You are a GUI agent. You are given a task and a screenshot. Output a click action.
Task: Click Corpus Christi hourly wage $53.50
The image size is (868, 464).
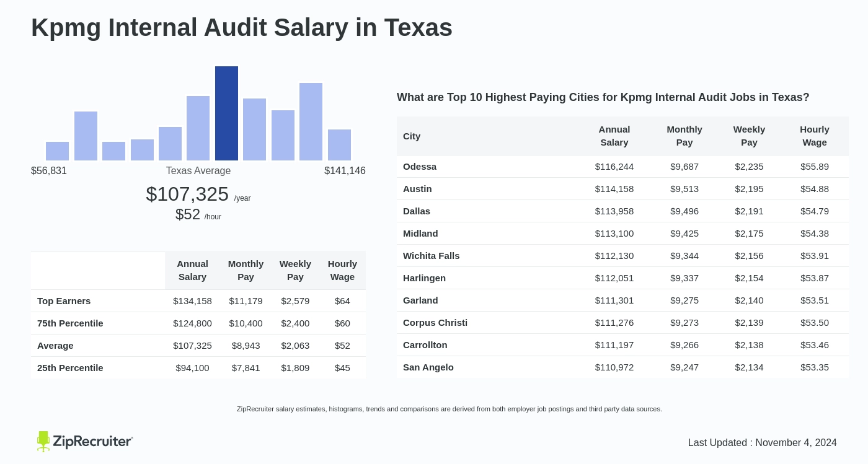815,323
